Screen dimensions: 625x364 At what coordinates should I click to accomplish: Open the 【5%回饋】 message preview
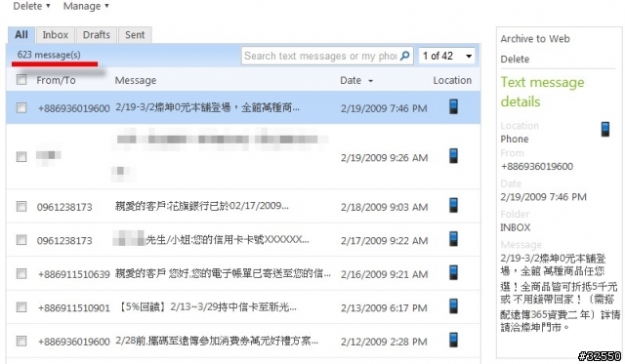tap(207, 307)
